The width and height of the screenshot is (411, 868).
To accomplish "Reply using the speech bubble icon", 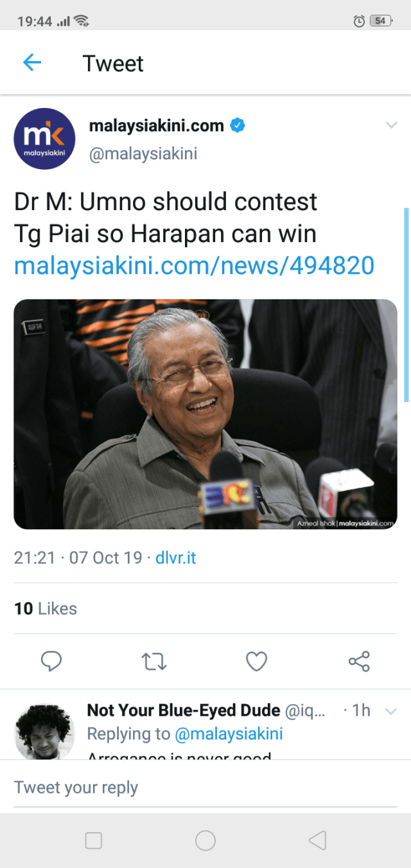I will click(51, 661).
